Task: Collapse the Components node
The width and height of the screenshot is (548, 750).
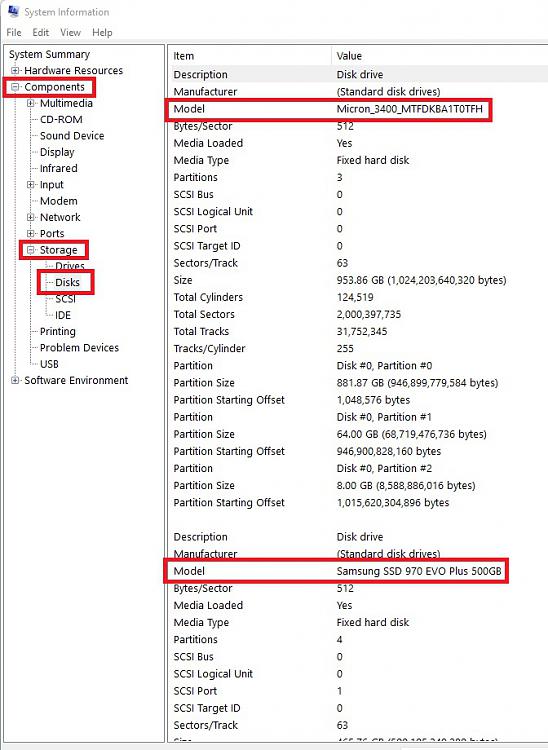Action: (15, 87)
